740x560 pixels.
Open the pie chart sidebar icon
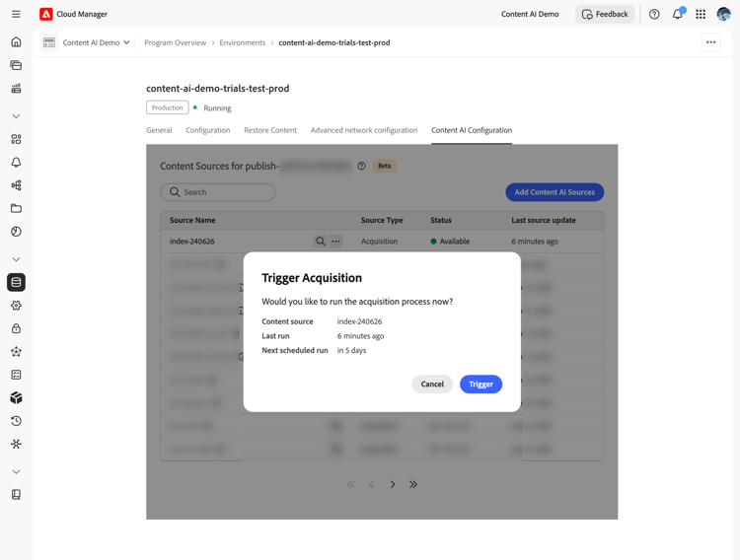coord(16,232)
